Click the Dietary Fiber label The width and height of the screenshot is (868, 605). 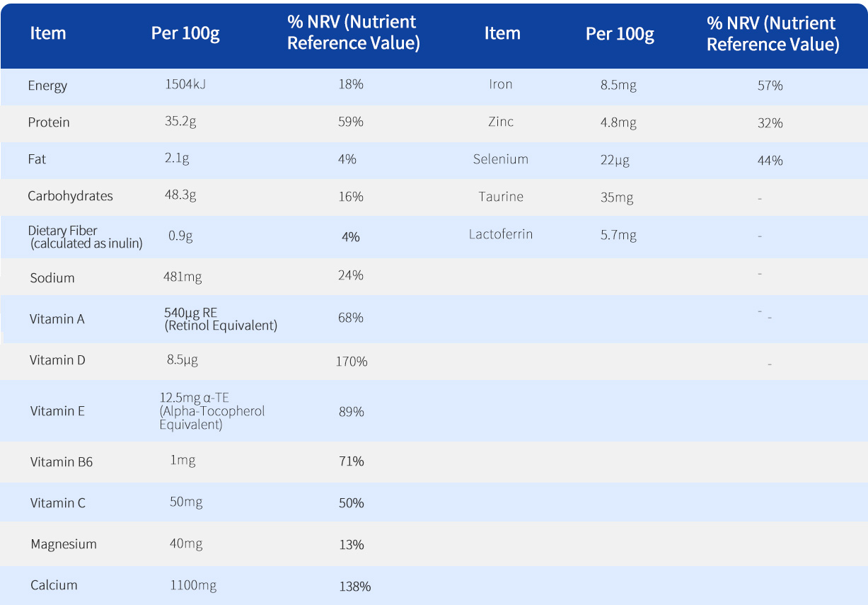pos(63,231)
